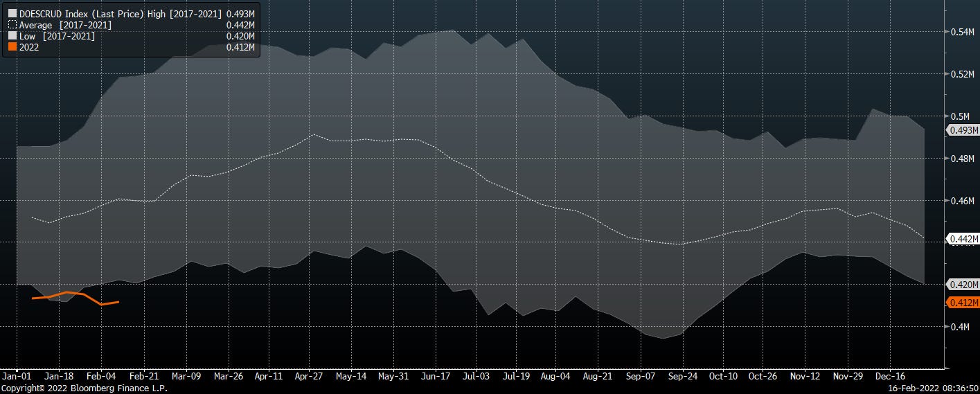This screenshot has height=394, width=980.
Task: Click the May-14 date on the x-axis
Action: tap(351, 376)
